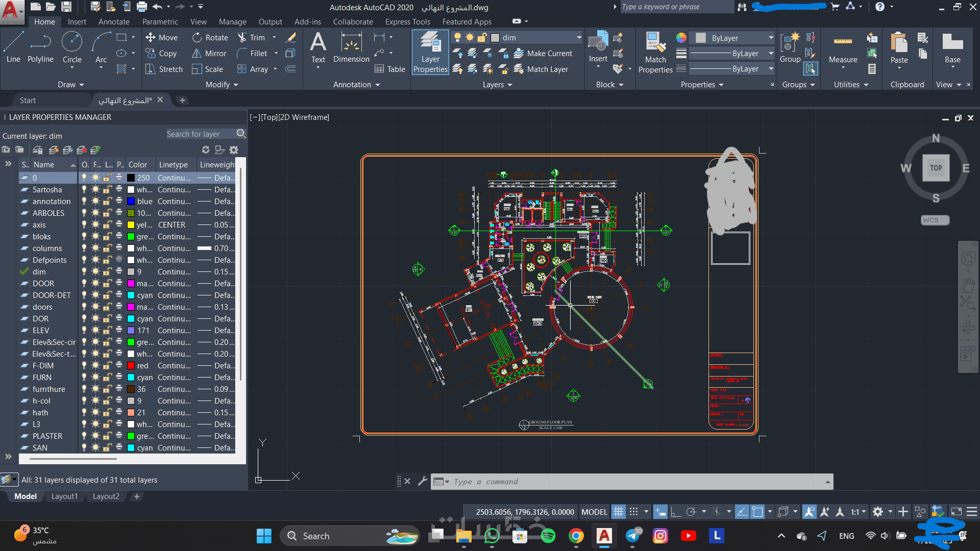Click the Search for layer field
Screen dimensions: 980x551
tap(200, 134)
